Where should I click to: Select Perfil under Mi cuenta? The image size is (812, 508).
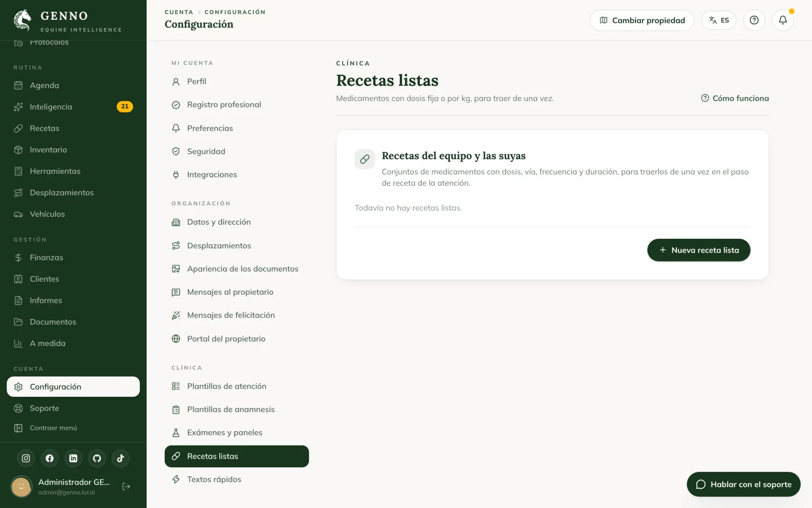[236, 81]
